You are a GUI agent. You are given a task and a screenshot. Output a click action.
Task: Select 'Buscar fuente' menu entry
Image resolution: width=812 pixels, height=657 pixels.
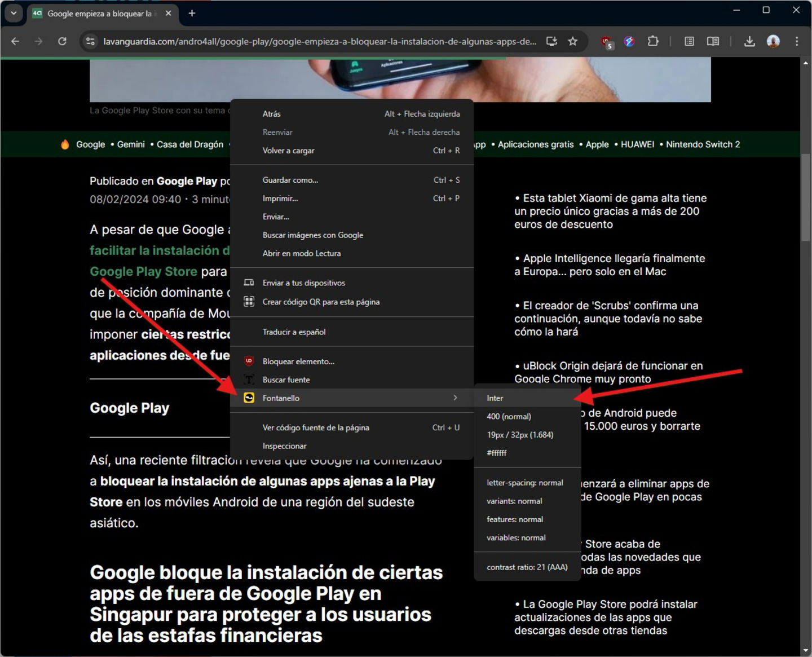click(x=352, y=380)
